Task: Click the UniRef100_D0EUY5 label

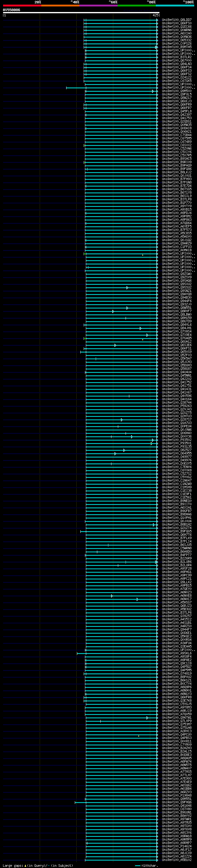Action: point(177,464)
